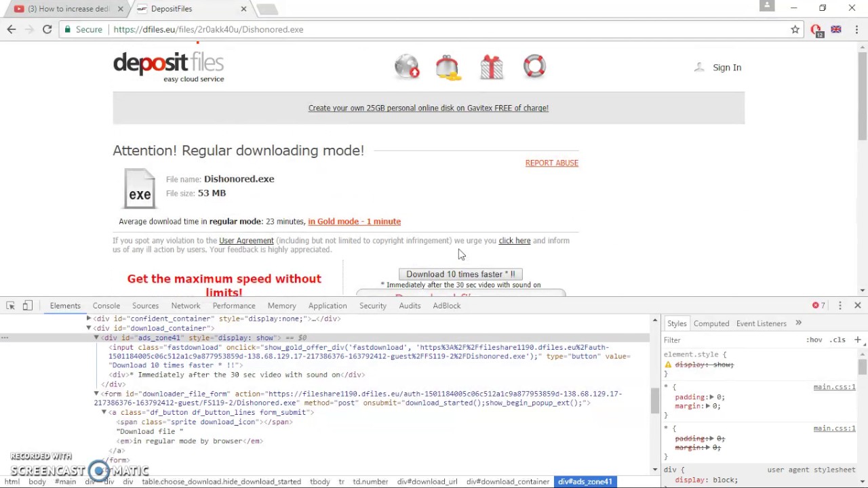
Task: Click the exe file type icon
Action: click(140, 188)
